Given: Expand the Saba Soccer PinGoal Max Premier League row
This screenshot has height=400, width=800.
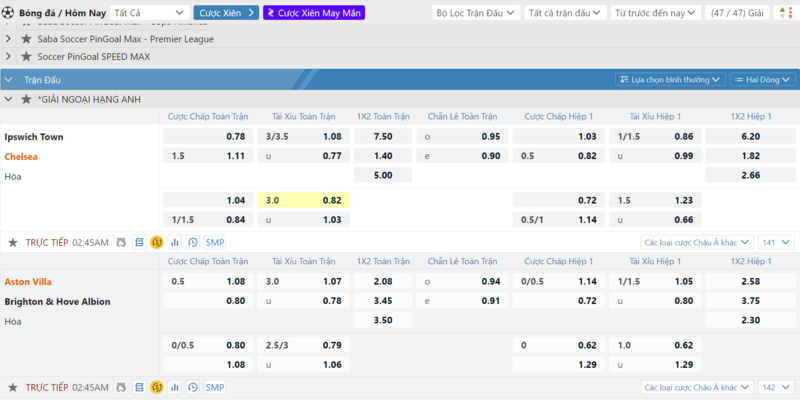Looking at the screenshot, I should 8,39.
